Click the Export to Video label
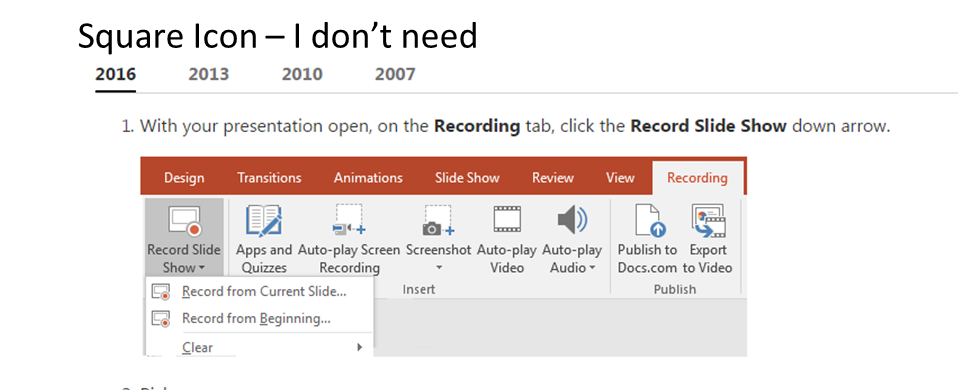 [x=708, y=259]
